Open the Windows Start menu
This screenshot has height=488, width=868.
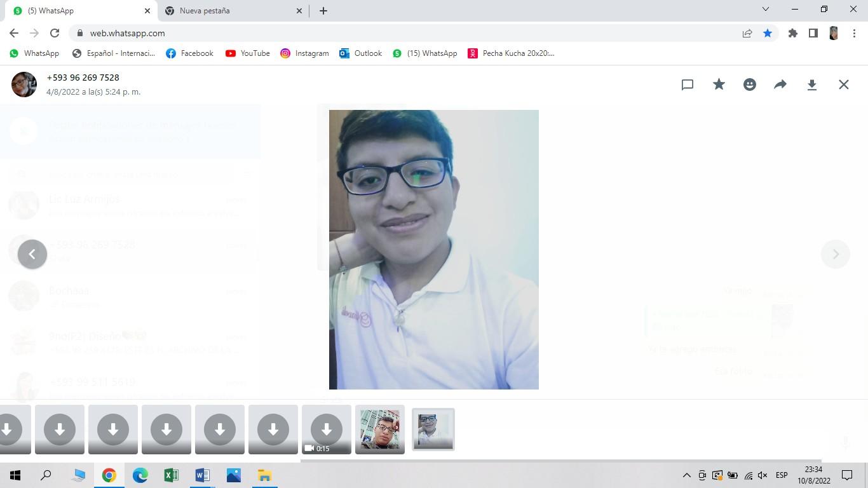15,475
